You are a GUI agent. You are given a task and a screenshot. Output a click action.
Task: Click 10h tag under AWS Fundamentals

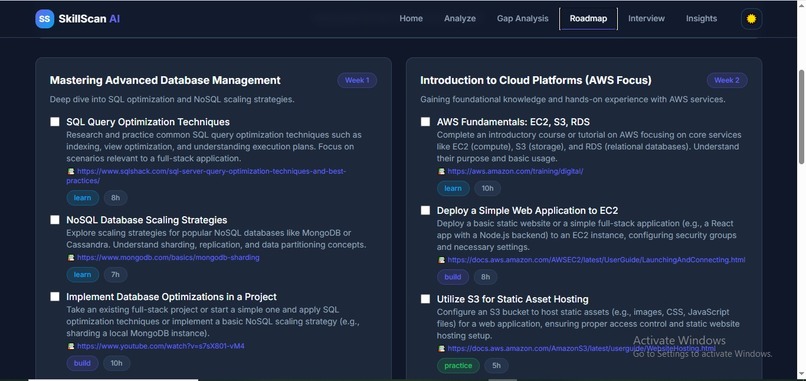487,189
